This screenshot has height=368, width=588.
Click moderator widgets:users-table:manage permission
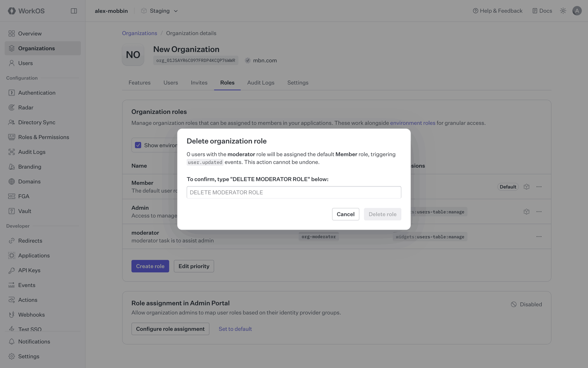pyautogui.click(x=430, y=237)
